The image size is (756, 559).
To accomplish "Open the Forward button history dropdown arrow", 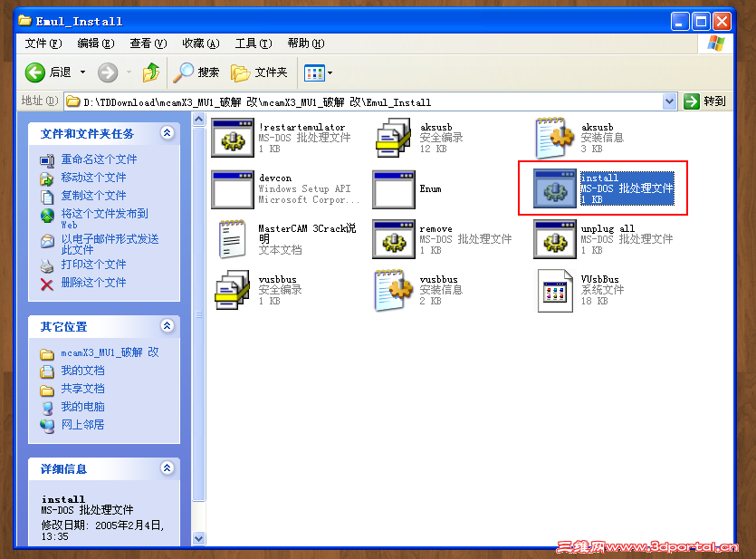I will pyautogui.click(x=129, y=72).
